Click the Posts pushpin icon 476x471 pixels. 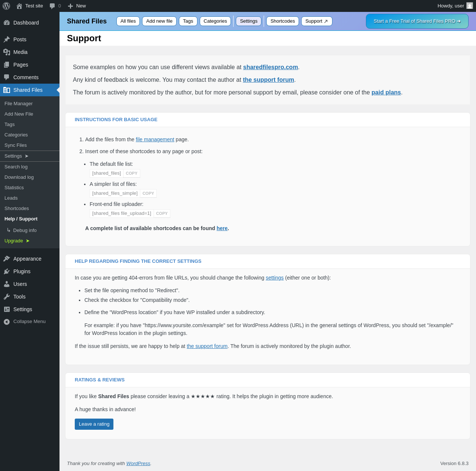point(7,39)
